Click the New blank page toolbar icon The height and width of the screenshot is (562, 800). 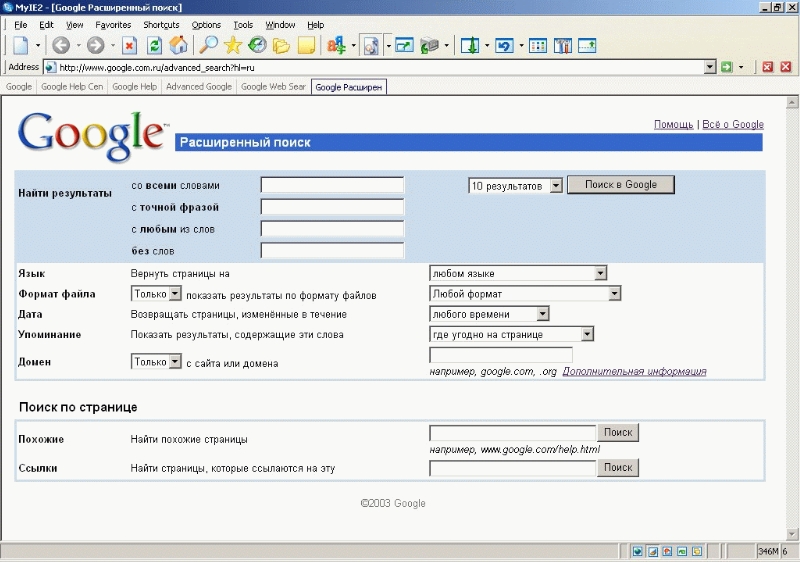pyautogui.click(x=20, y=45)
